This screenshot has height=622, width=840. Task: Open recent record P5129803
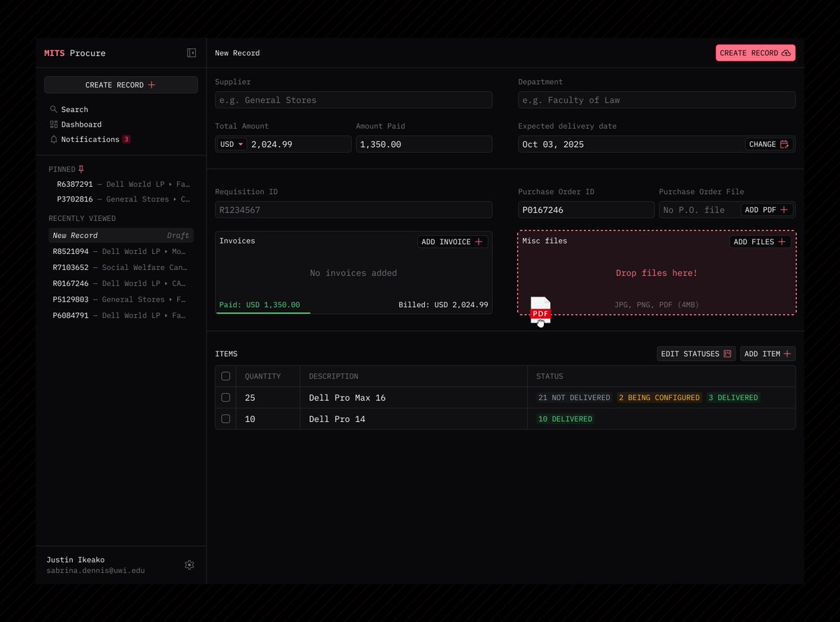coord(120,300)
